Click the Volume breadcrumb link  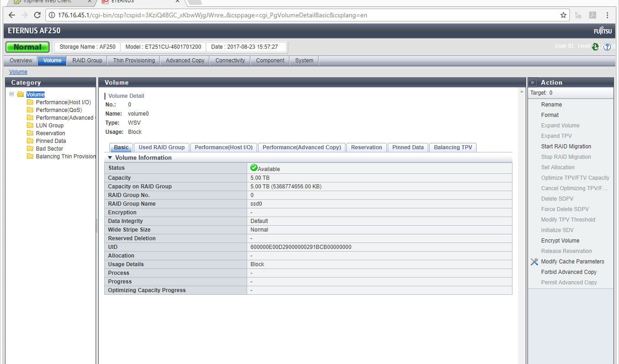[18, 72]
